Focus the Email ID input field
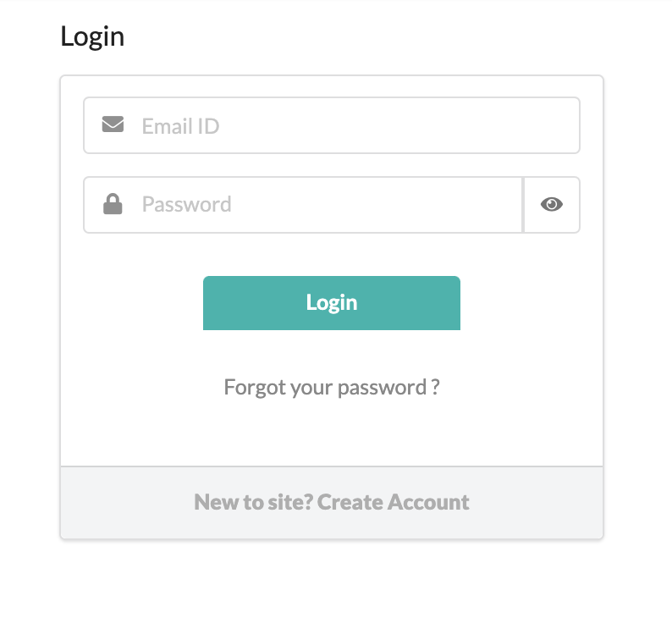 tap(332, 125)
